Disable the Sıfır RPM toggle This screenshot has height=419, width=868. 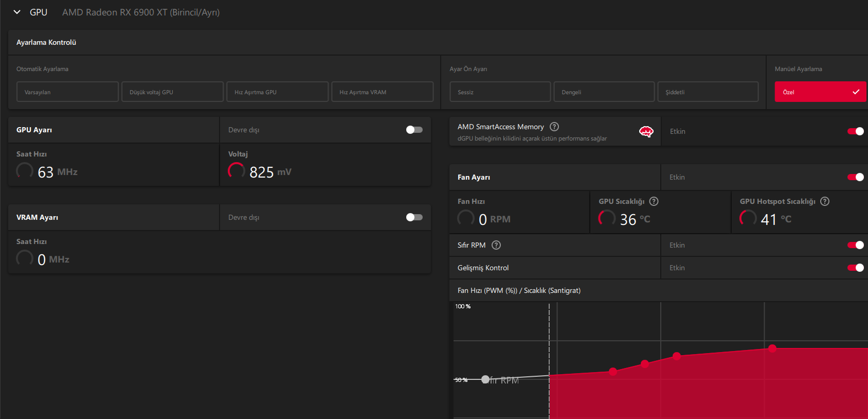(x=855, y=245)
